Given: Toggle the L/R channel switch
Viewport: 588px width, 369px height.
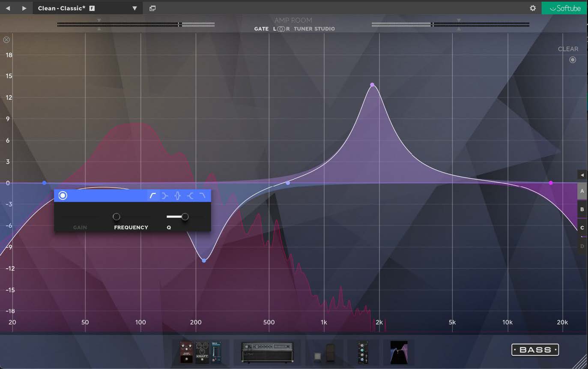Looking at the screenshot, I should tap(281, 29).
